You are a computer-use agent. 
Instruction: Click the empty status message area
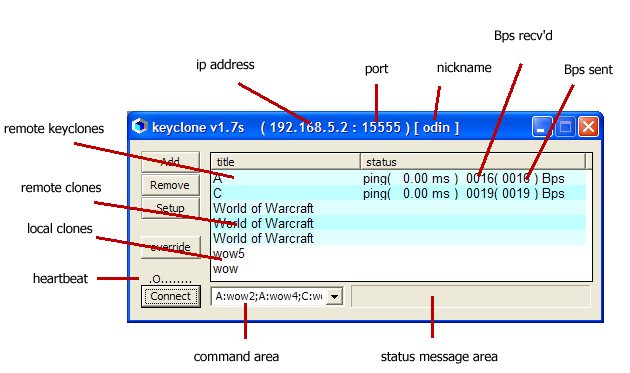pyautogui.click(x=470, y=296)
